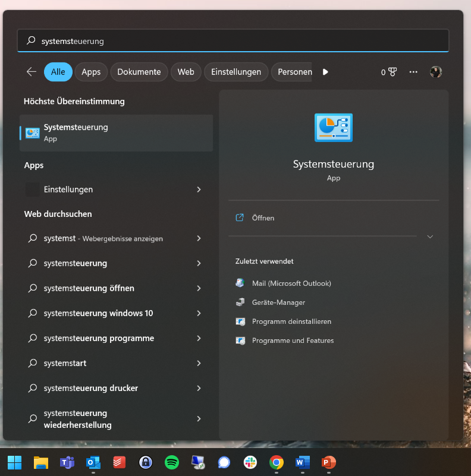Select web suggestion 'systemsteuerung drucker'
471x476 pixels.
[x=90, y=388]
